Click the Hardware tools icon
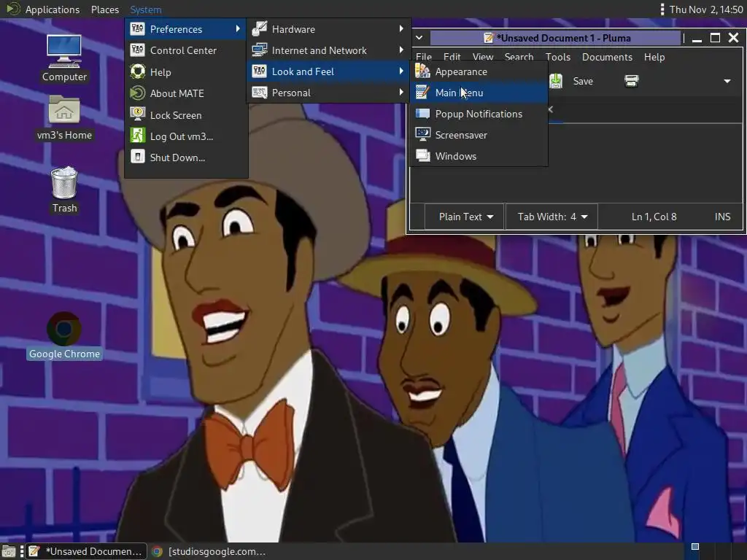The width and height of the screenshot is (747, 560). click(260, 29)
